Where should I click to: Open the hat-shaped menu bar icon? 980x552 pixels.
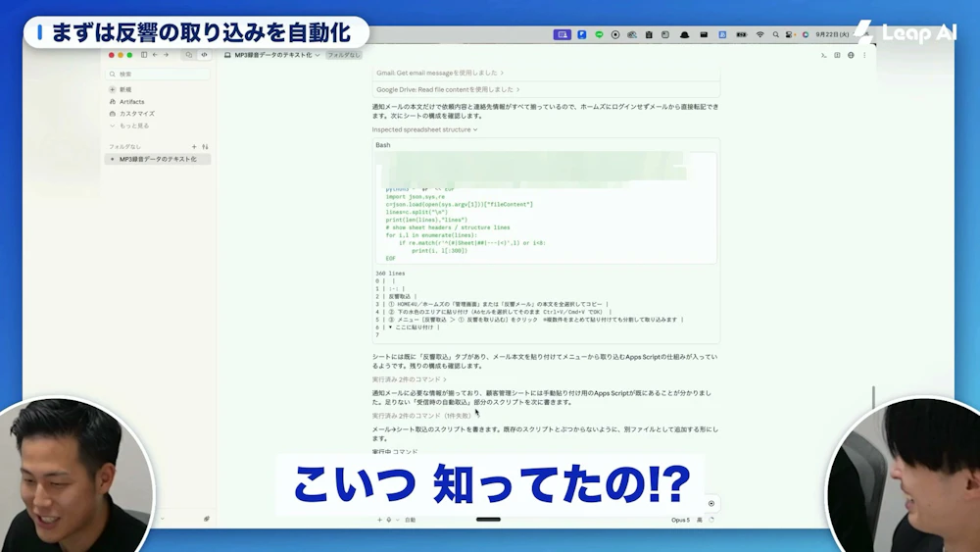coord(684,35)
